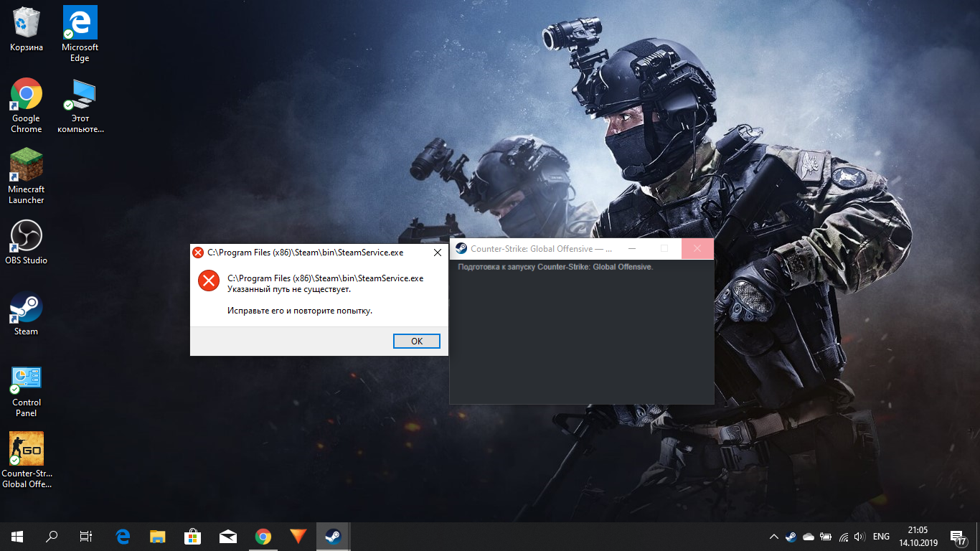Screen dimensions: 980x551
Task: Open the clock showing 21:05 14.10.2019
Action: [918, 537]
